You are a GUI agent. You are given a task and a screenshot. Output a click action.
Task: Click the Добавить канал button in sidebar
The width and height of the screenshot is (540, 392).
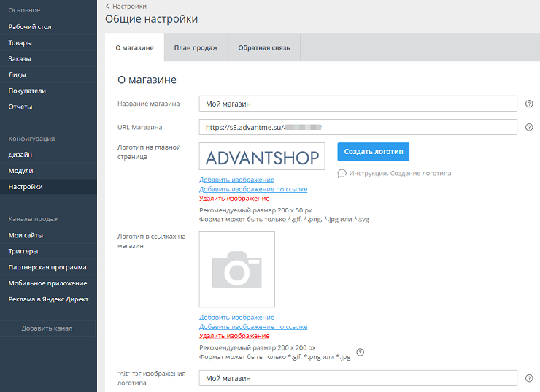47,328
